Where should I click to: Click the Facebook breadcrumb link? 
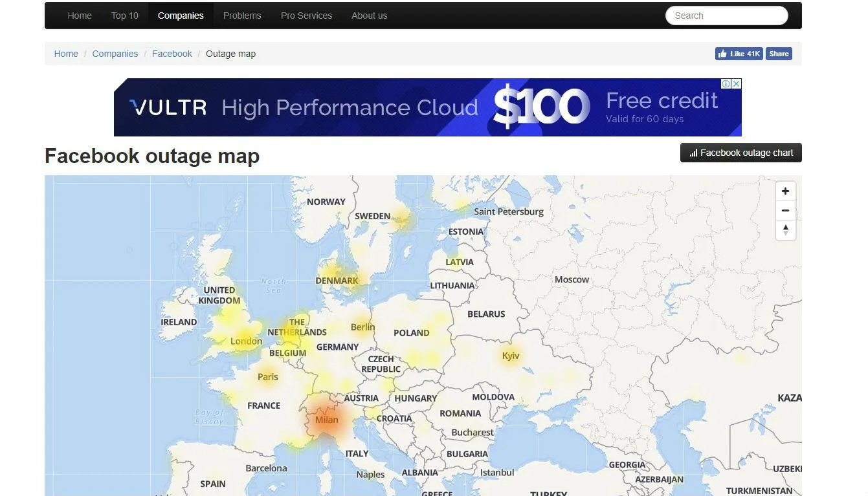coord(172,54)
